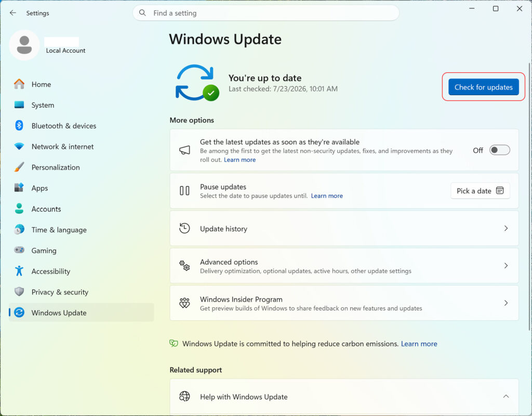Image resolution: width=532 pixels, height=416 pixels.
Task: Click the green leaf carbon emissions icon
Action: [174, 343]
